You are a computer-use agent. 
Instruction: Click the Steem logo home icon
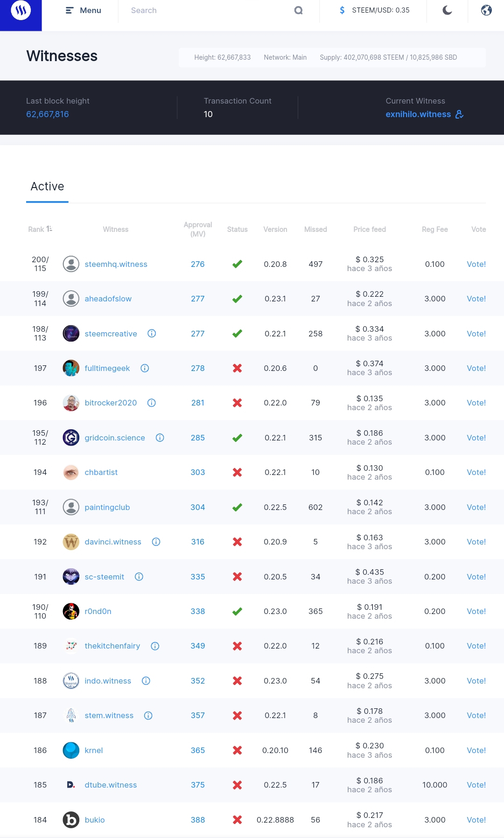pyautogui.click(x=21, y=11)
